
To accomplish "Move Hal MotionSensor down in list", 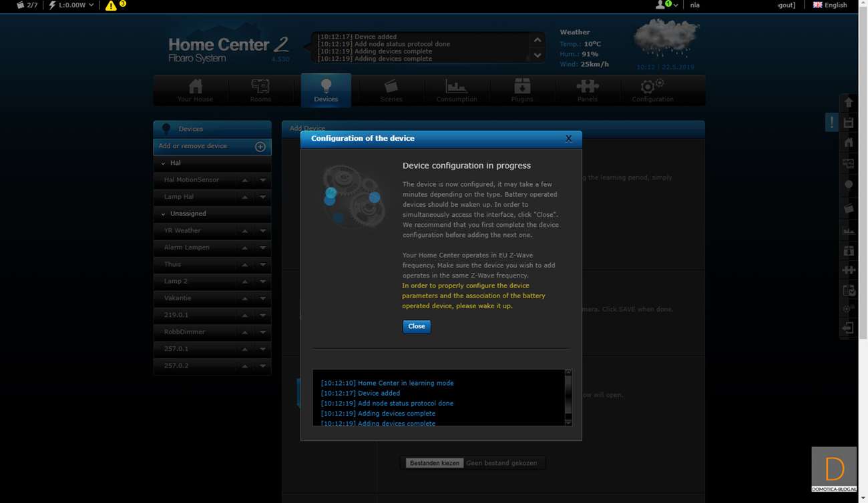I will (x=263, y=180).
